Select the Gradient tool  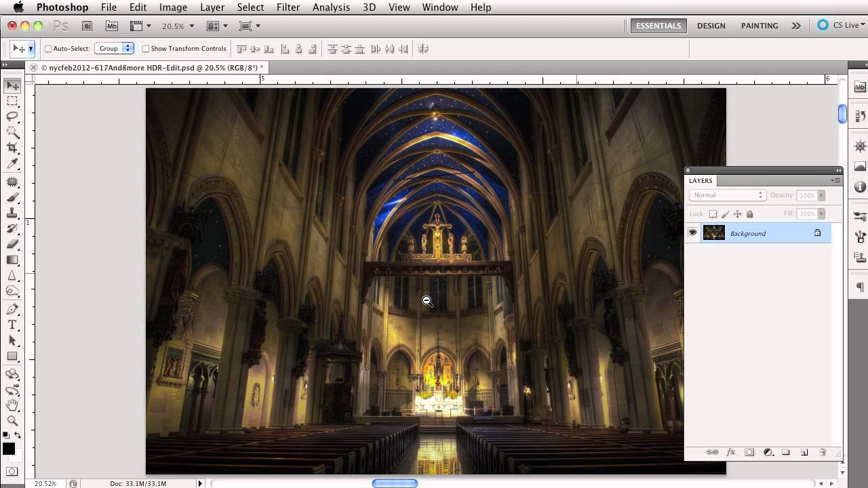point(12,260)
